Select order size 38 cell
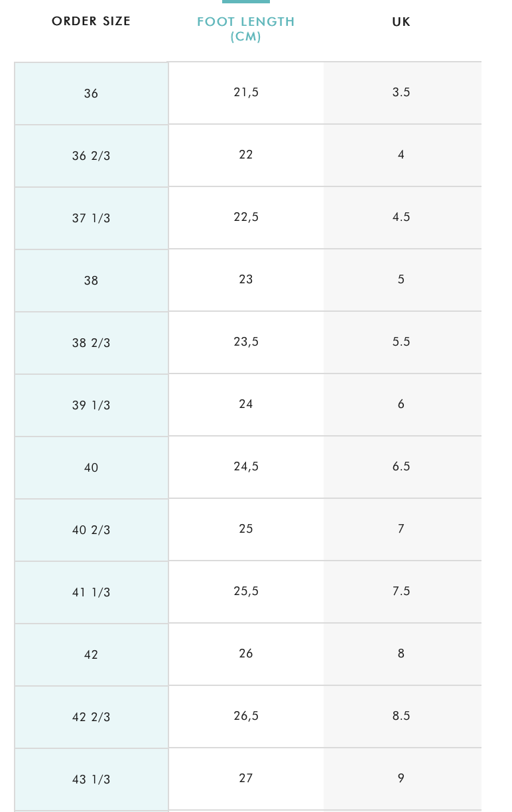This screenshot has height=812, width=512. (92, 281)
